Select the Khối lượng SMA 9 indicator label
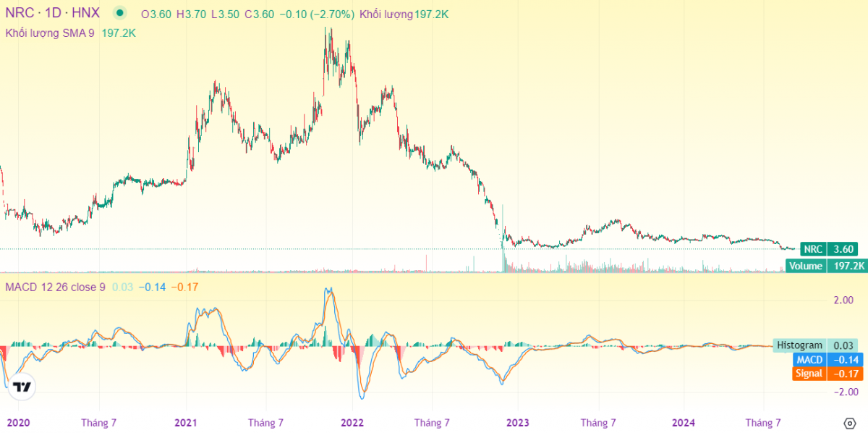This screenshot has height=433, width=868. 50,33
